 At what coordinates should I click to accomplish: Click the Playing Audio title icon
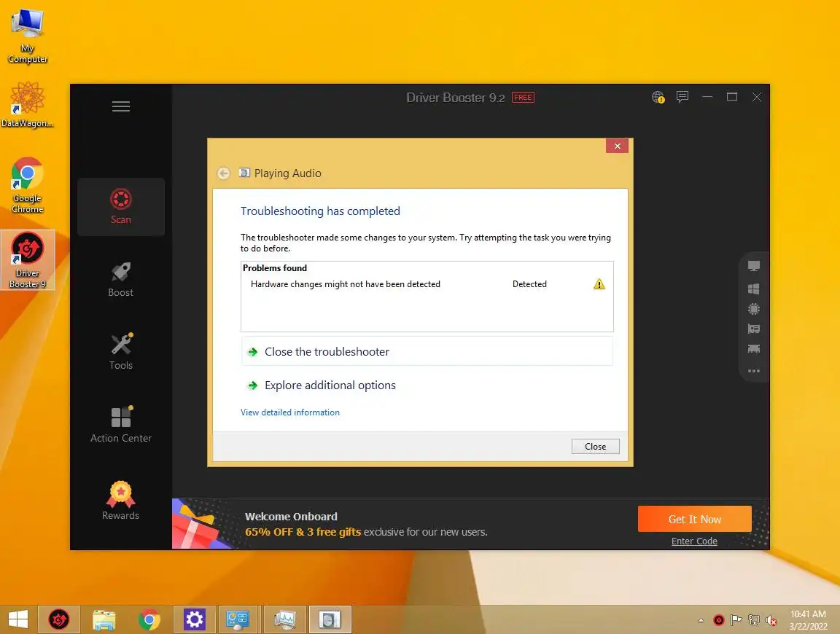coord(244,173)
